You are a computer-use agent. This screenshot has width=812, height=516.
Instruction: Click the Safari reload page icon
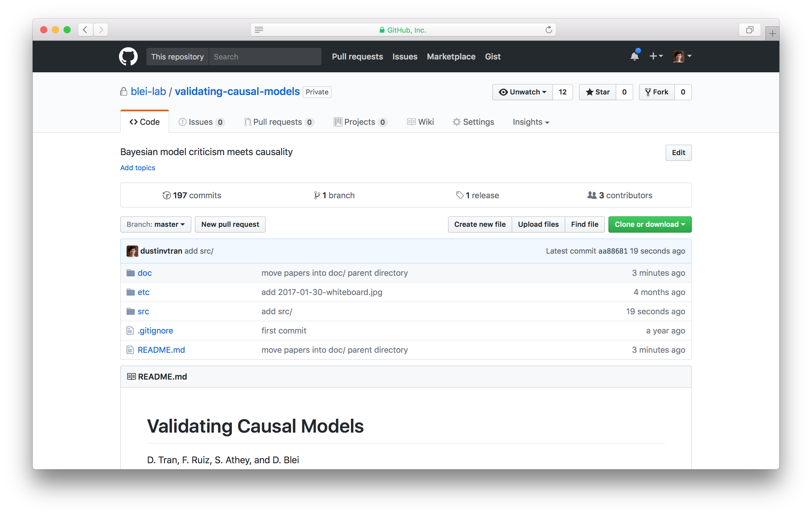pos(549,30)
